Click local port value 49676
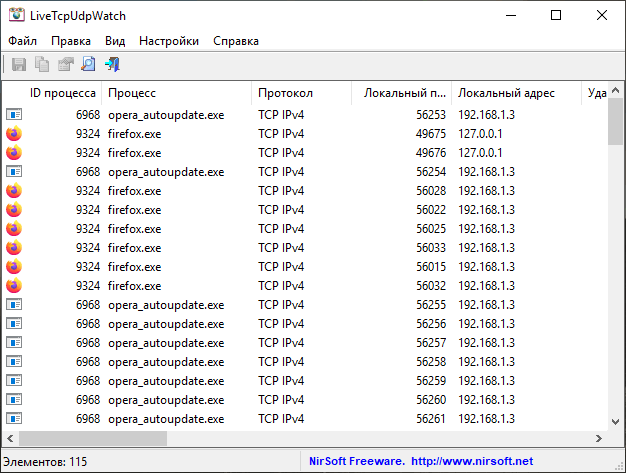 tap(431, 153)
